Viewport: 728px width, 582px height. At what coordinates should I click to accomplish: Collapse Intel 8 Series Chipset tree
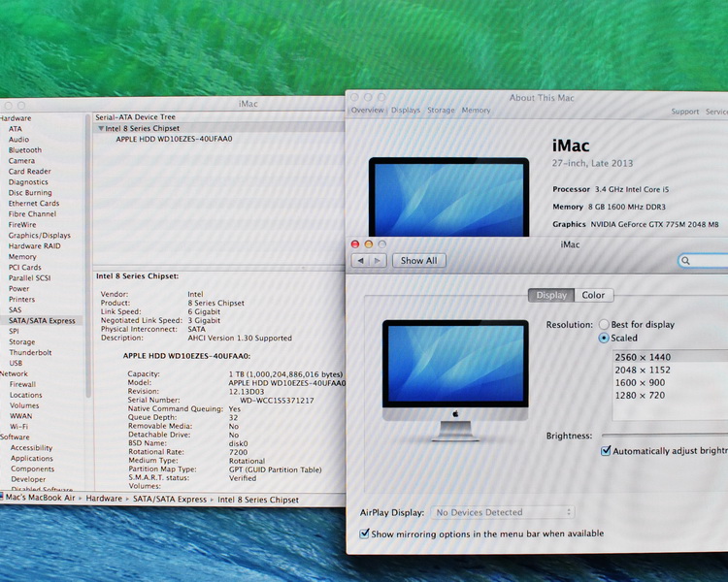100,128
